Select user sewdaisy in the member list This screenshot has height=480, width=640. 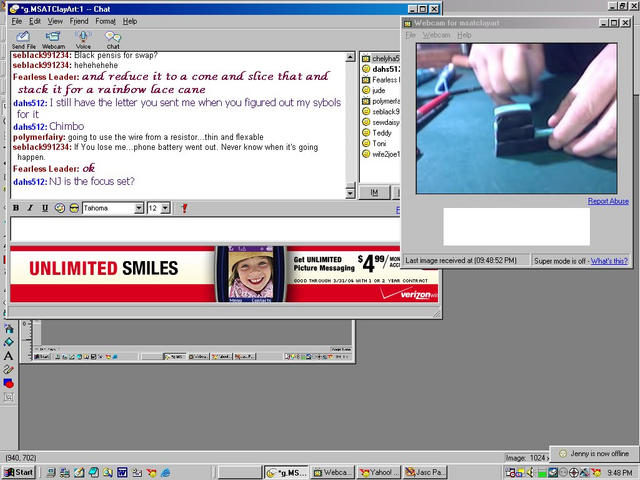coord(381,122)
